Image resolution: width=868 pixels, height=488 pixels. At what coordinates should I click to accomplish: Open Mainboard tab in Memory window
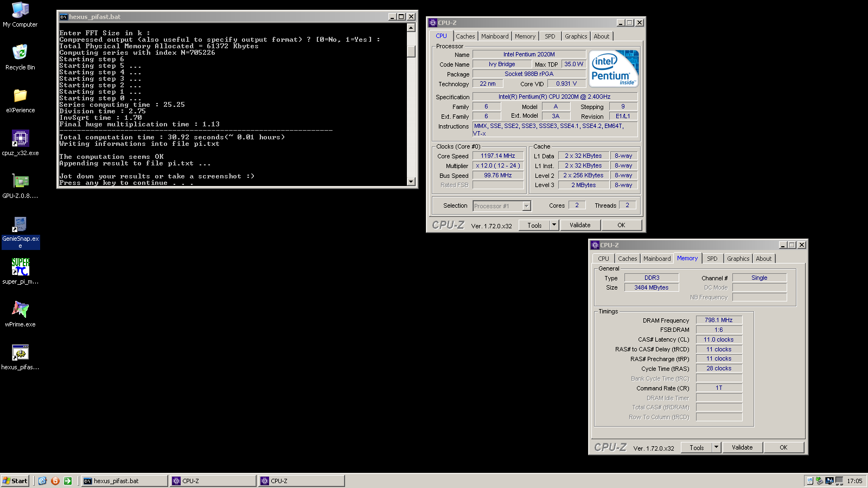657,259
